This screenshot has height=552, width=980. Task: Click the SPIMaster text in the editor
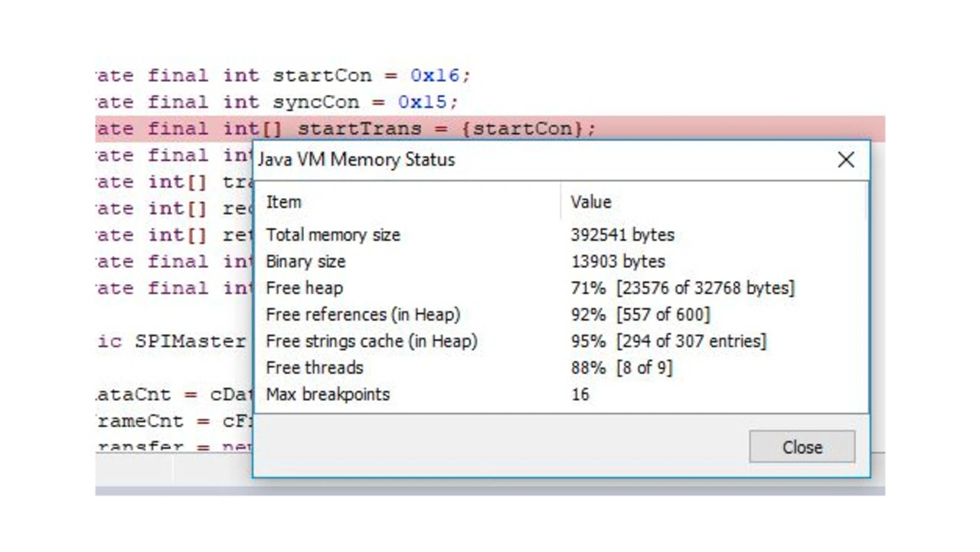190,341
